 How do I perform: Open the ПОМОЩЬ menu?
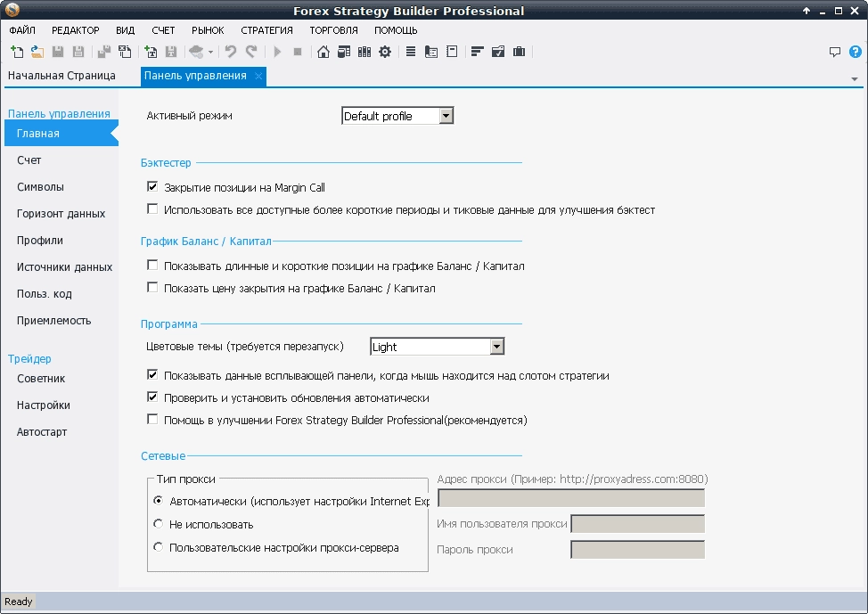click(396, 30)
